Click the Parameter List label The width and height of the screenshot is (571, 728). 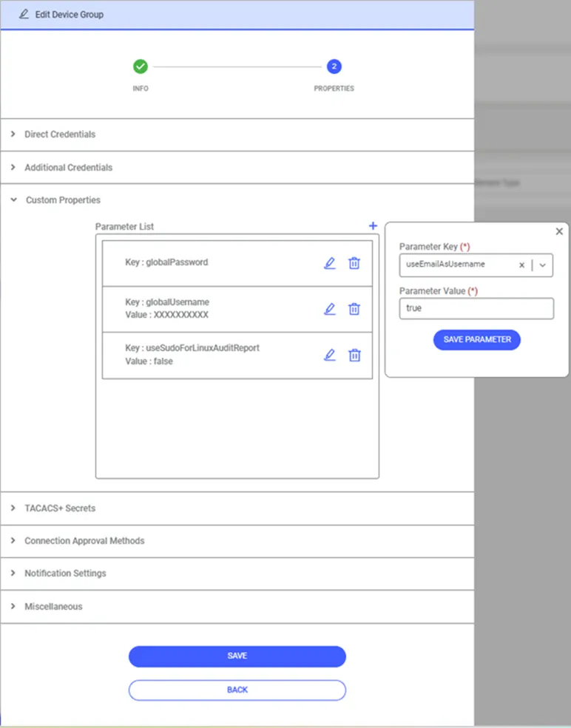[124, 227]
